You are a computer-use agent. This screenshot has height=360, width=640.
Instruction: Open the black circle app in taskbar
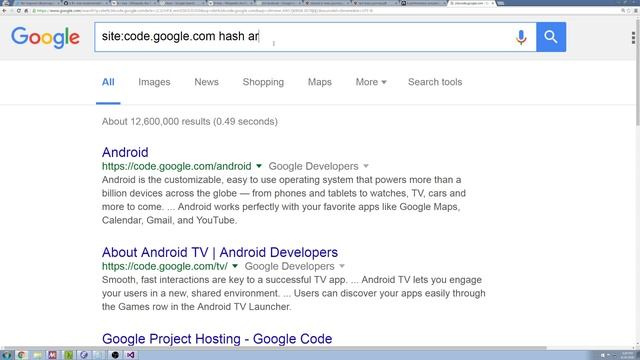(x=115, y=355)
